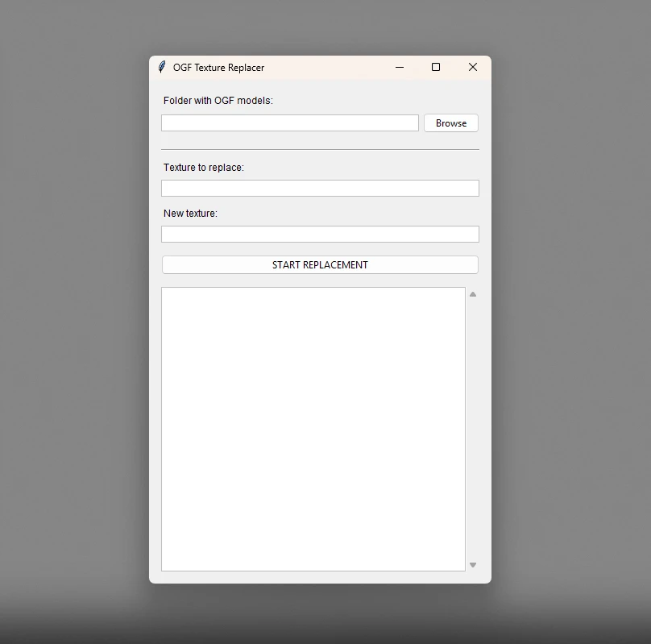This screenshot has height=644, width=651.
Task: Click the Browse button
Action: pos(451,123)
